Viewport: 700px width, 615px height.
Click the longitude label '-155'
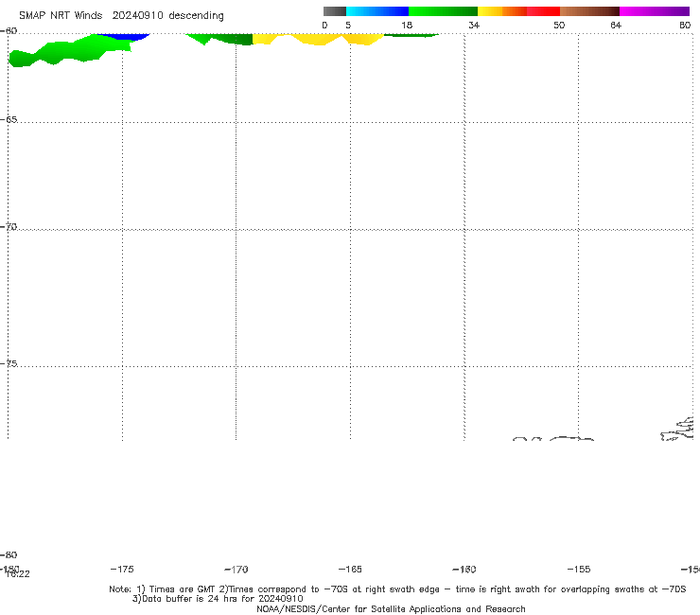(x=579, y=569)
